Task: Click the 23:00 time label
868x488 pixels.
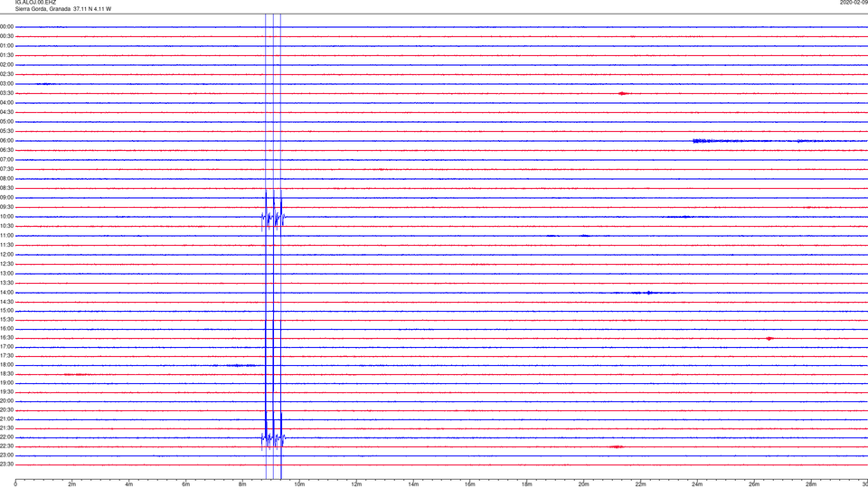Action: (x=6, y=455)
